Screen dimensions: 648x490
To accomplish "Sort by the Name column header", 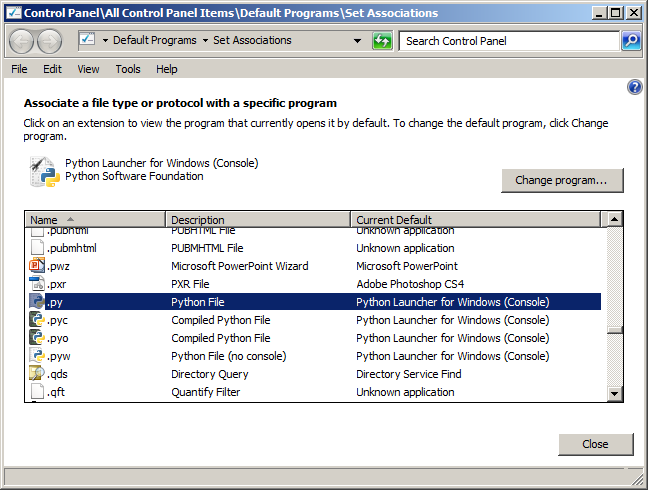I will [x=95, y=219].
